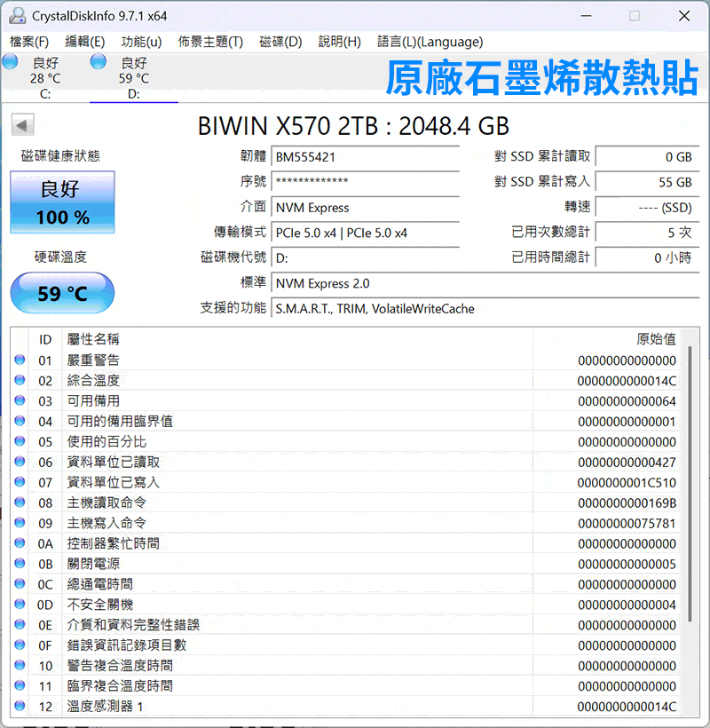Click the SMART list vertical scrollbar
This screenshot has height=728, width=710.
point(690,483)
